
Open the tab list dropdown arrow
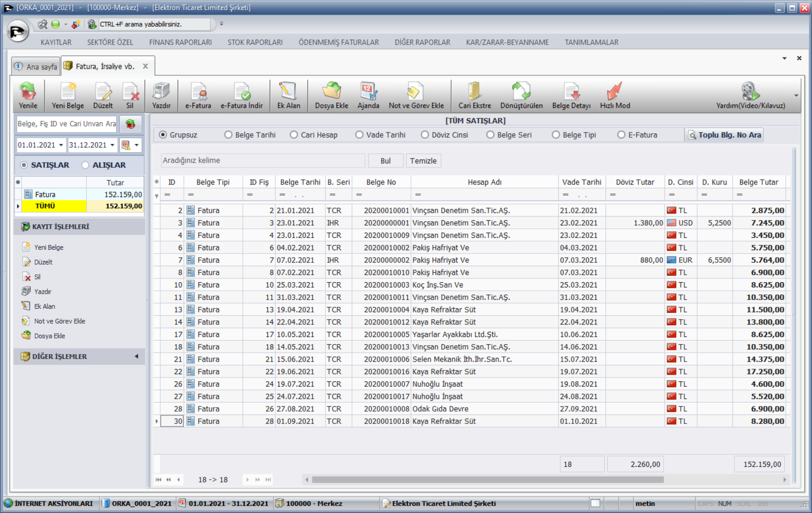point(785,58)
